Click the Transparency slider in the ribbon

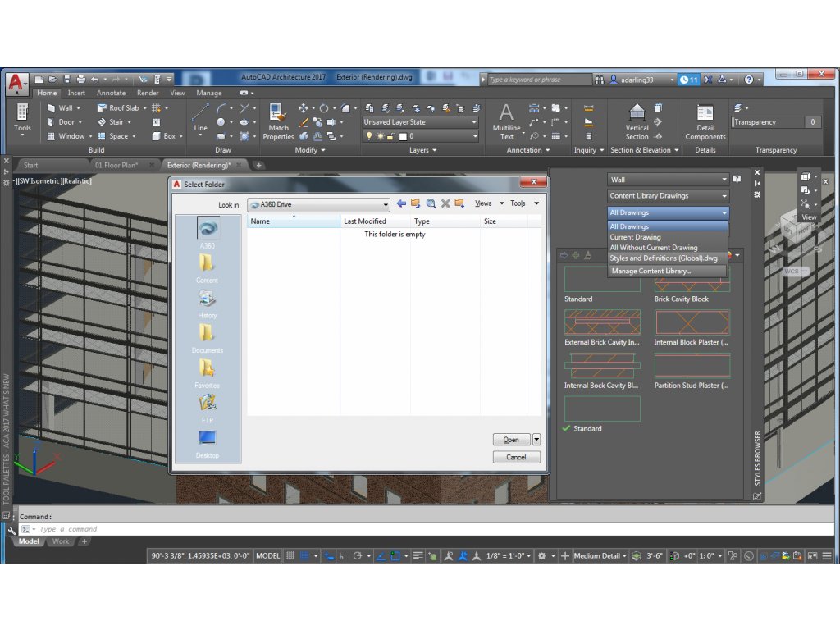[x=775, y=122]
